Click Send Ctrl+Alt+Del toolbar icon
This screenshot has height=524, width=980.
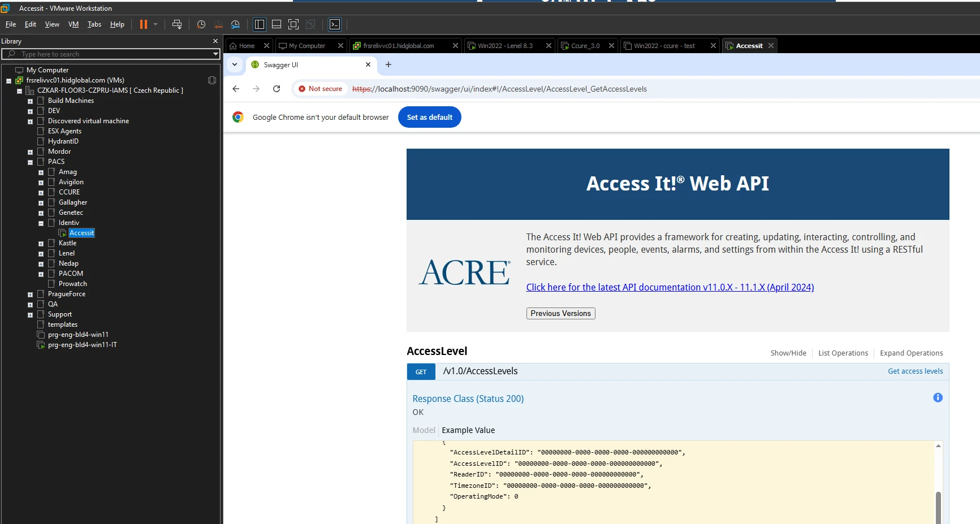[x=177, y=24]
